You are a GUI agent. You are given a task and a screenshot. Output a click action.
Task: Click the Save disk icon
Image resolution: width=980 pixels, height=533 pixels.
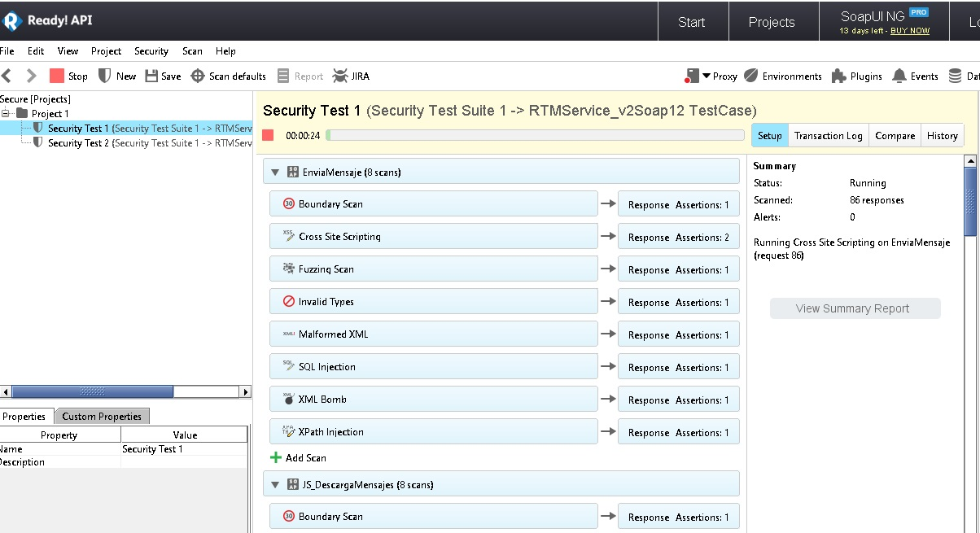click(x=151, y=76)
